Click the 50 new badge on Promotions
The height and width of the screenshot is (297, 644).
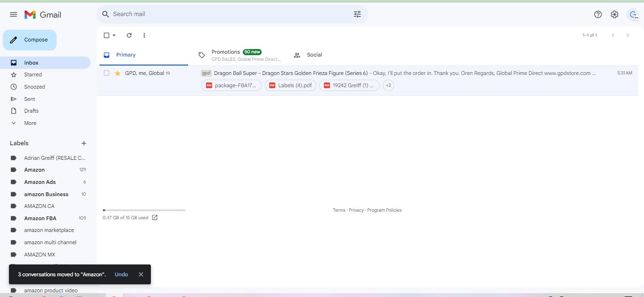point(252,52)
